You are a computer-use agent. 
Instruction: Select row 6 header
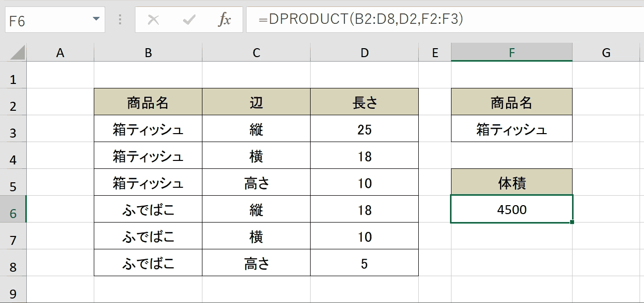coord(13,209)
